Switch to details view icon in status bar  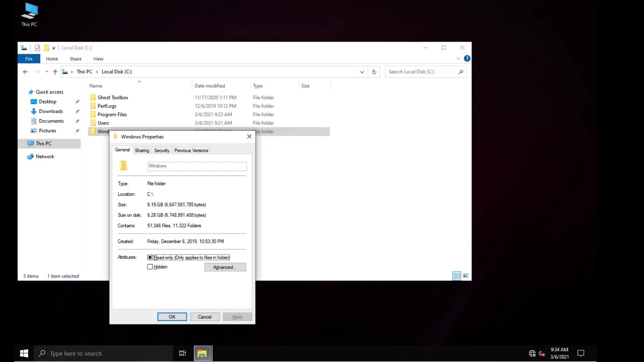tap(456, 276)
